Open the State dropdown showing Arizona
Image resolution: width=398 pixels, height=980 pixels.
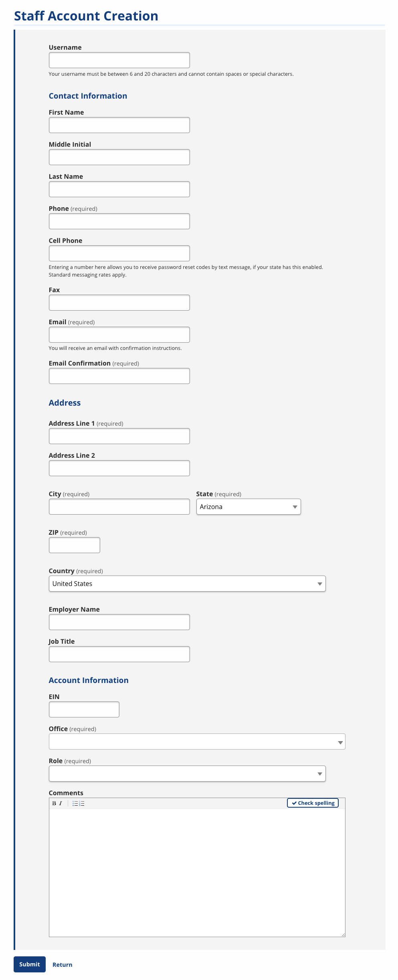pyautogui.click(x=248, y=506)
